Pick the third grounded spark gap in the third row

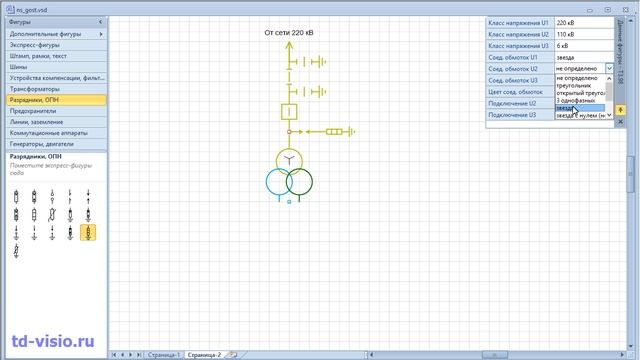52,233
